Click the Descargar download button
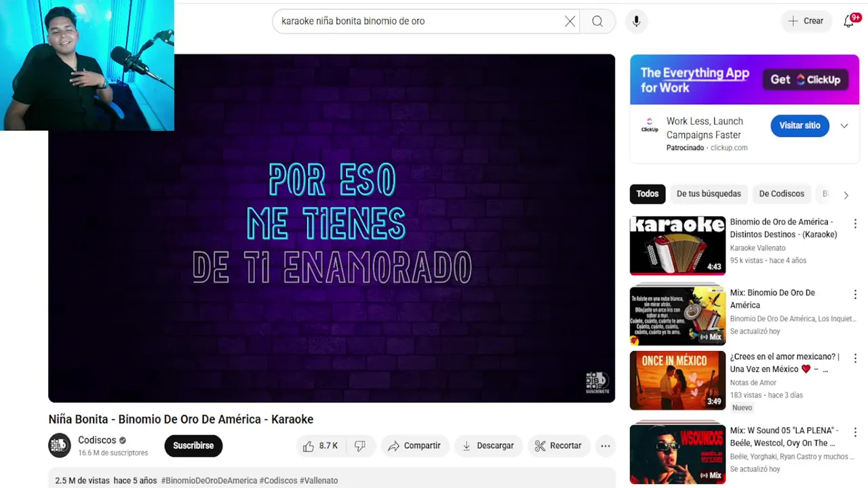868x488 pixels. 488,445
